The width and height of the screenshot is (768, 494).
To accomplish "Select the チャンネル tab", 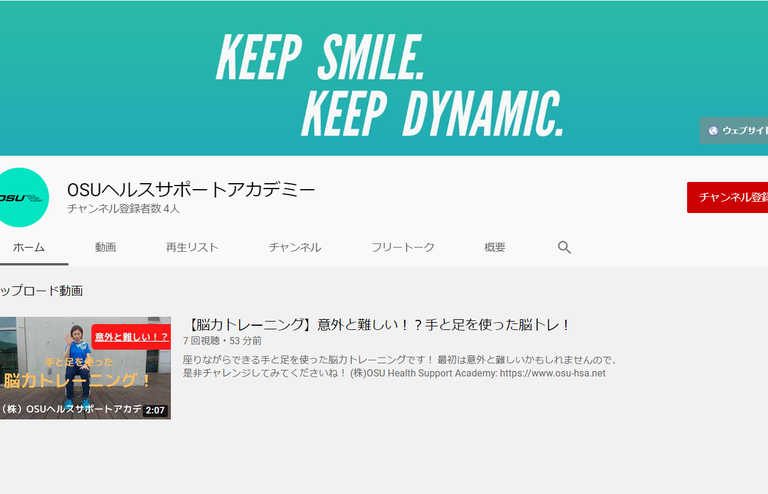I will coord(295,247).
